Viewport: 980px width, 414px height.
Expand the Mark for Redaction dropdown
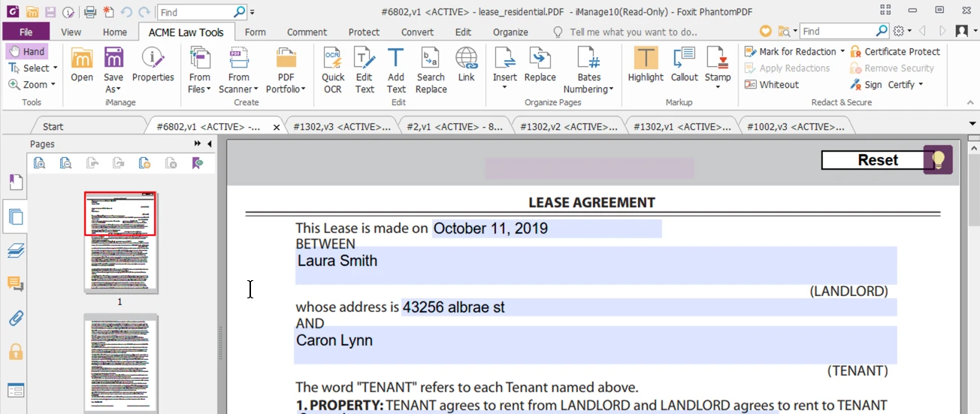coord(842,52)
